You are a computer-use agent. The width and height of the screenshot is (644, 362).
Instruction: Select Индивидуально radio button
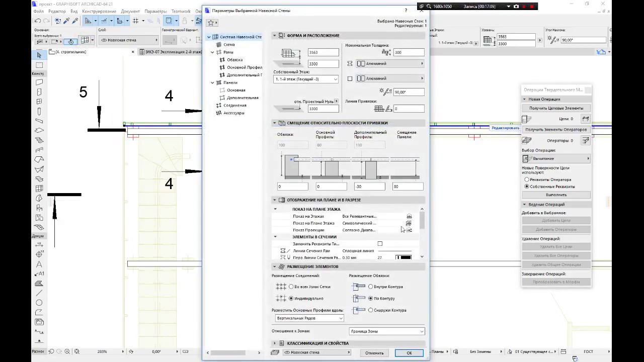[x=291, y=299]
